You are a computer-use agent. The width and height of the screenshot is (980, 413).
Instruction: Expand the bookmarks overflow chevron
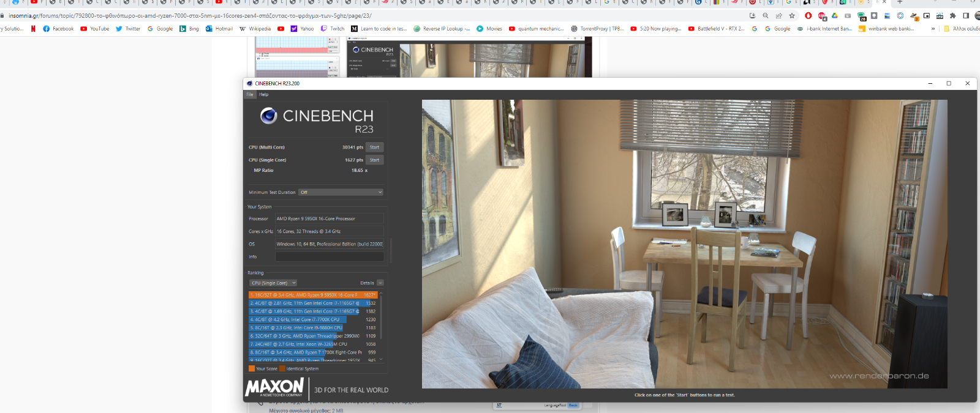point(933,29)
